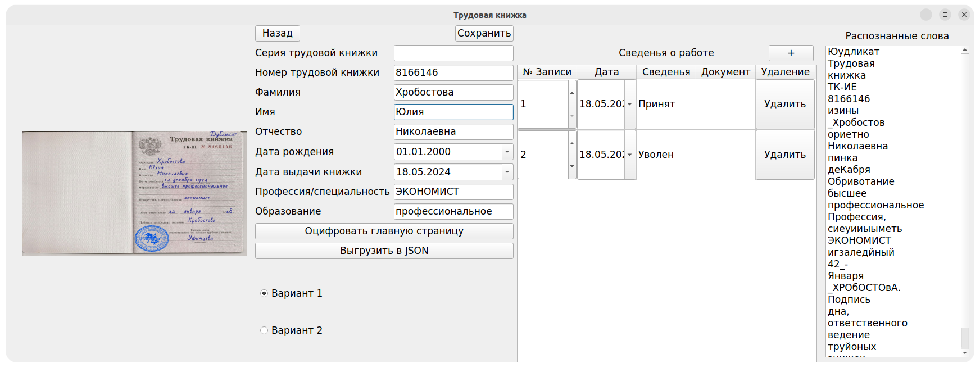Expand the Дата выдачи книжки date dropdown

(x=507, y=172)
